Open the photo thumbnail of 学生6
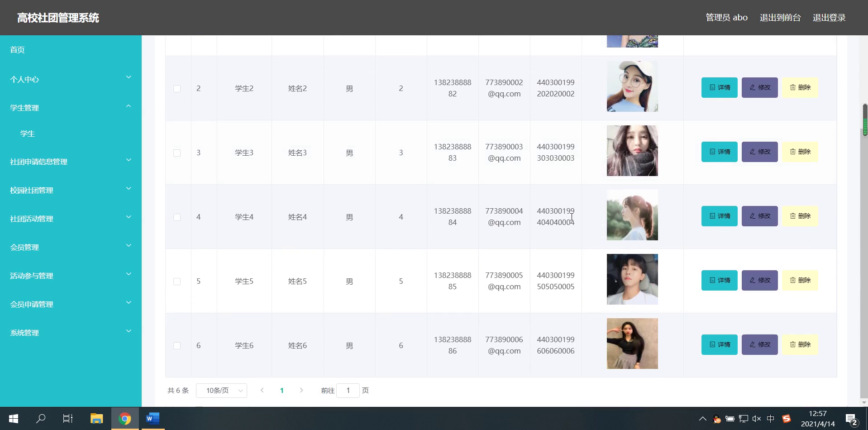This screenshot has width=868, height=430. tap(632, 344)
